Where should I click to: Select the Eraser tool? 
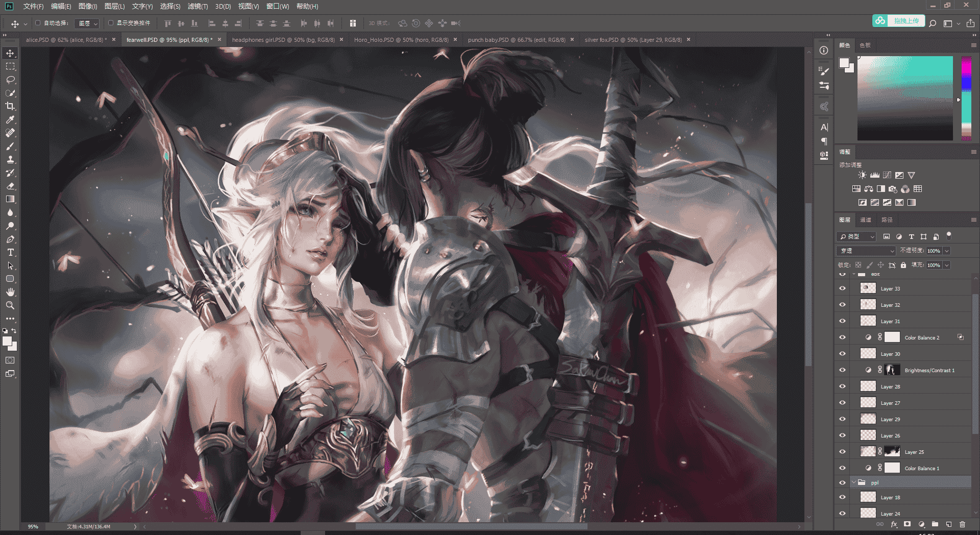(10, 186)
